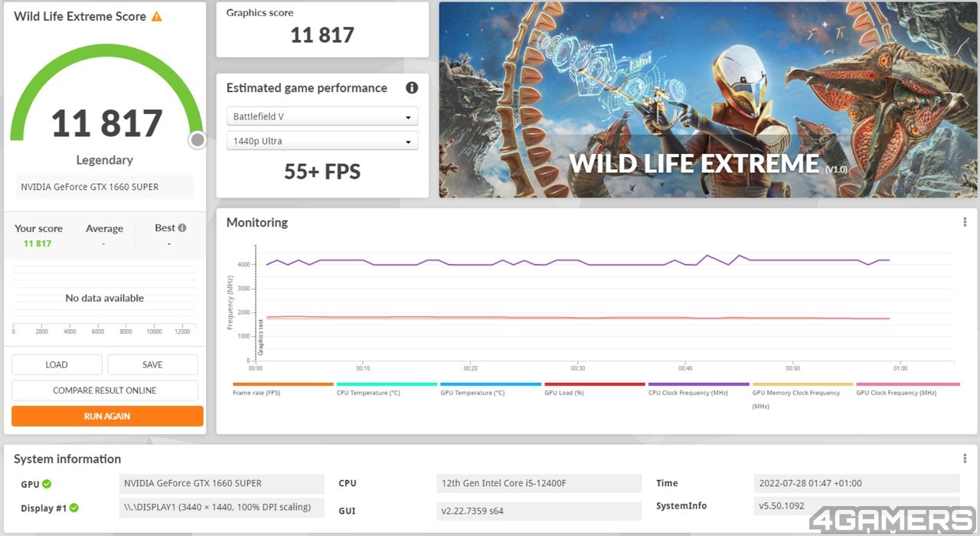Click the green check beside Display #1
980x536 pixels.
[x=74, y=508]
